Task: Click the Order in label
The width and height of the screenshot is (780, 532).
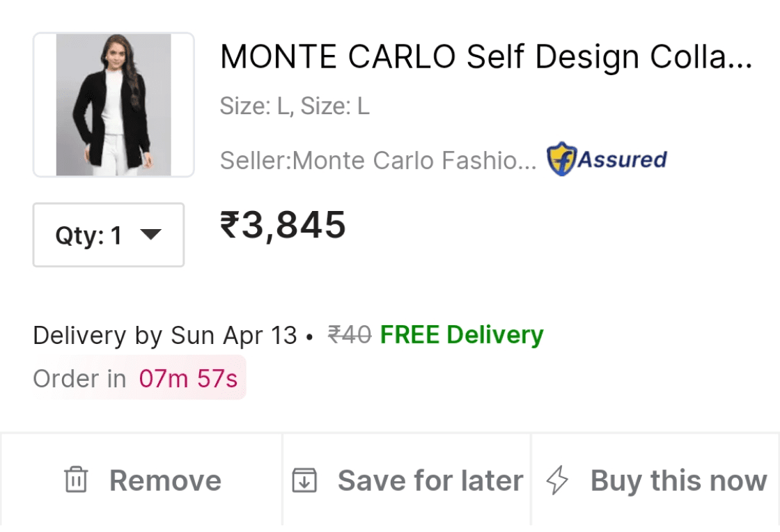Action: (x=79, y=379)
